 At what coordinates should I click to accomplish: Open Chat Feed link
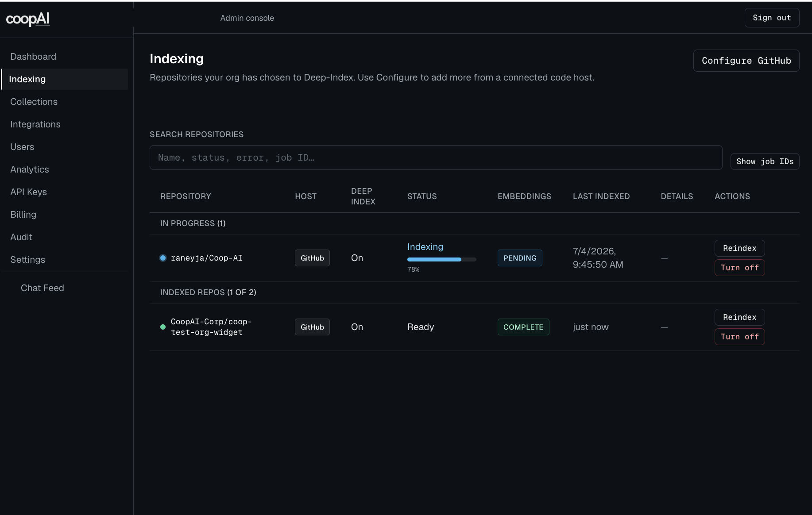(x=43, y=288)
